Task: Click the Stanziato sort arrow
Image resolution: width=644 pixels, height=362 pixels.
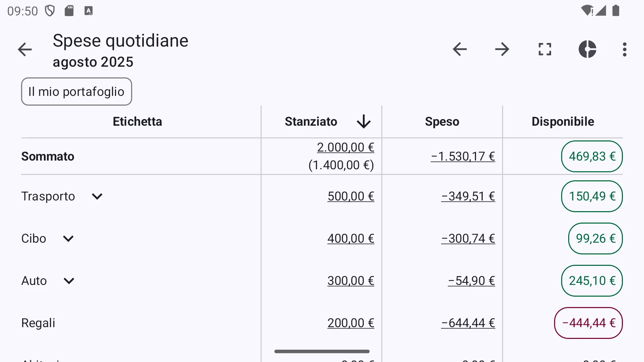Action: click(364, 121)
